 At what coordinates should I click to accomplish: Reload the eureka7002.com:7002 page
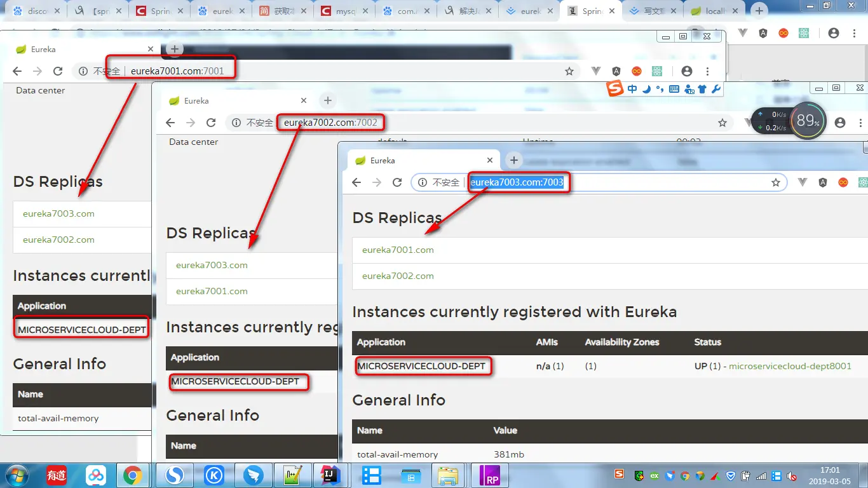(211, 123)
